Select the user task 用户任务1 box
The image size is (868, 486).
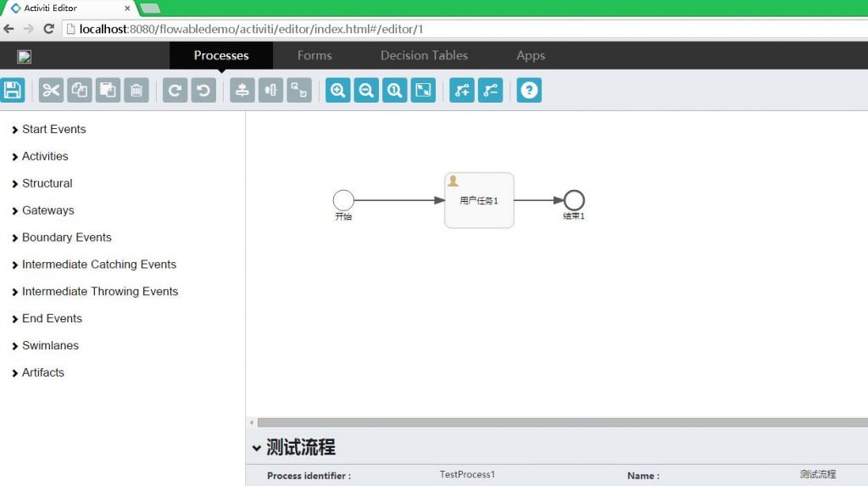(479, 200)
